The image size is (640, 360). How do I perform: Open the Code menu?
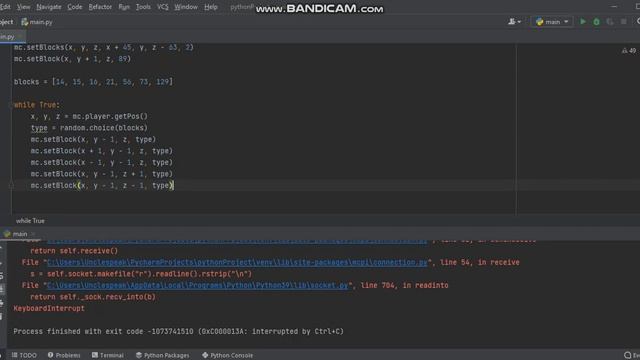coord(75,7)
